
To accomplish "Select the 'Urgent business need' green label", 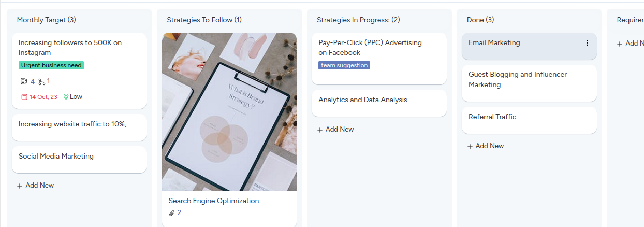I will pos(51,65).
